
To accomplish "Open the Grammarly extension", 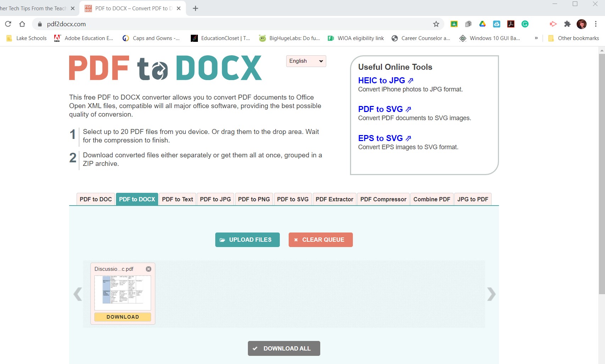I will click(x=525, y=24).
